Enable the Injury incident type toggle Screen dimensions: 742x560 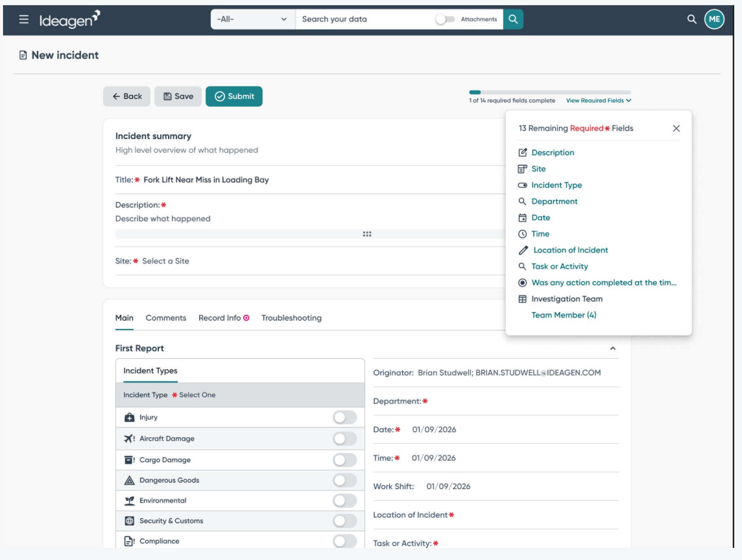point(345,418)
